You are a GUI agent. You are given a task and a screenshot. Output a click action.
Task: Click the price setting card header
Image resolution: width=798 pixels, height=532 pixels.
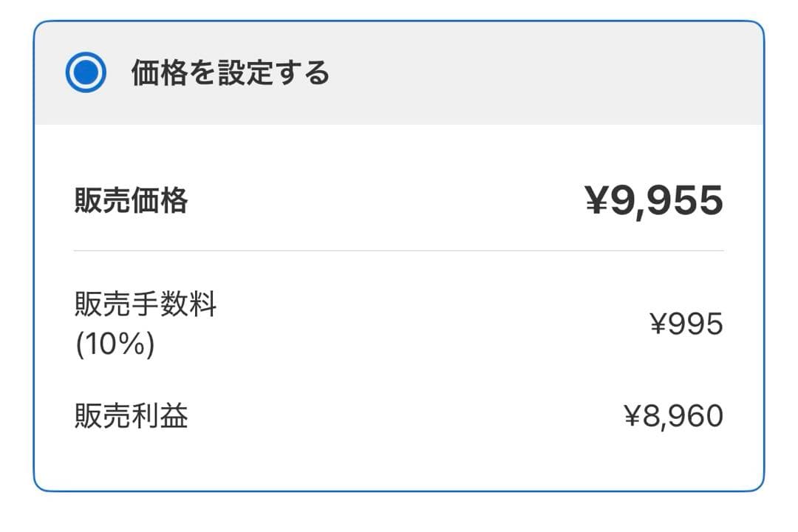tap(399, 74)
